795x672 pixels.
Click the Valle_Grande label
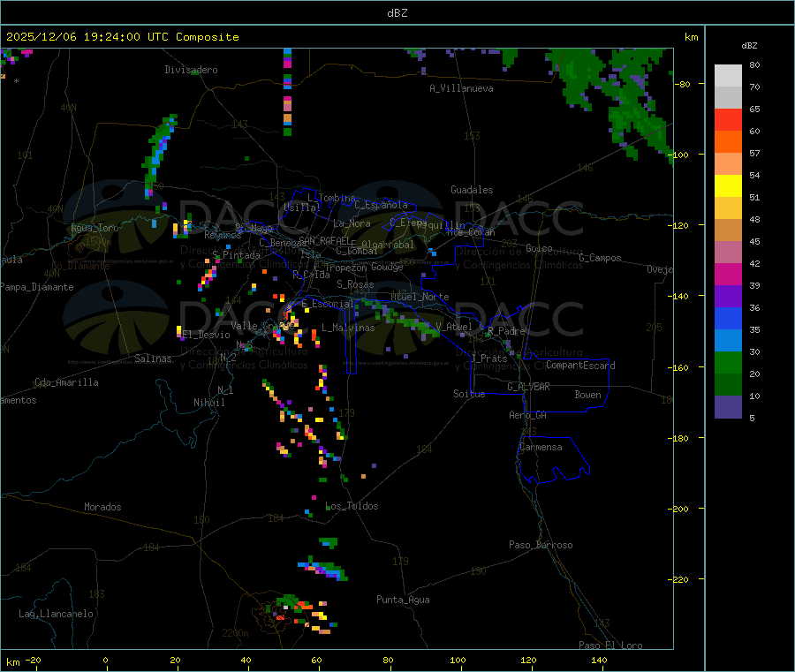tap(263, 326)
